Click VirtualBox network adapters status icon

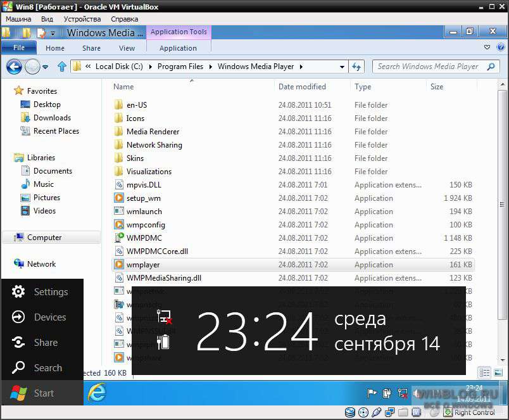pyautogui.click(x=389, y=412)
